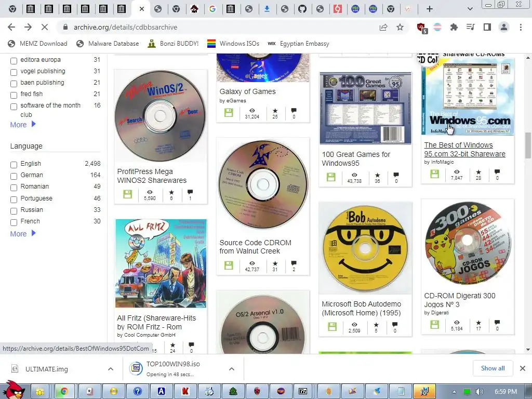Check the software of the month club filter
532x399 pixels.
14,107
